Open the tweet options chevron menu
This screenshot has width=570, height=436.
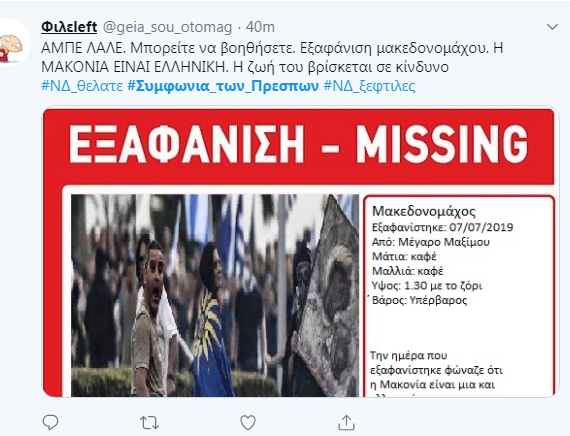pos(552,27)
